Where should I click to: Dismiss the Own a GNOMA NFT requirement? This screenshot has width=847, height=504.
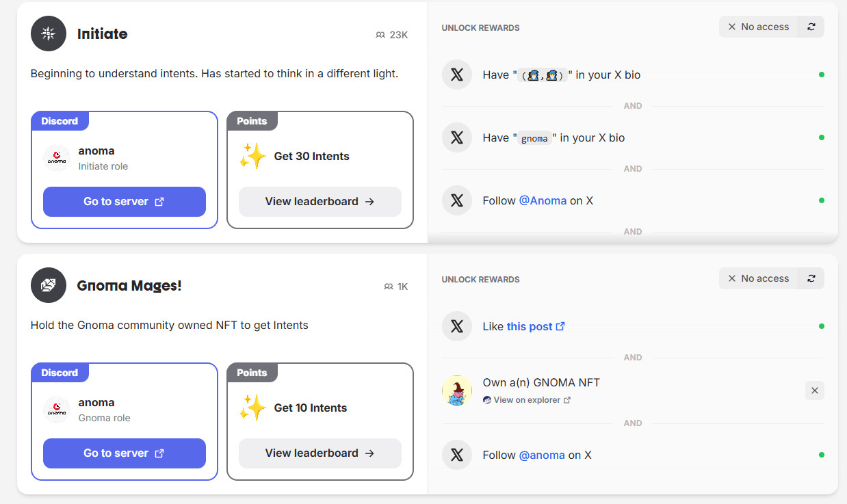click(815, 390)
